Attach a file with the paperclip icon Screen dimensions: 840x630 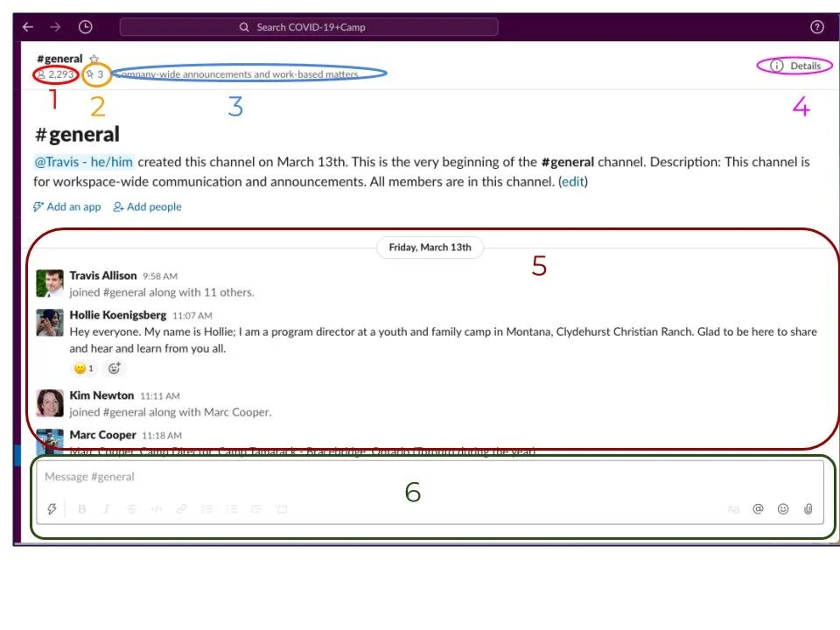[807, 508]
